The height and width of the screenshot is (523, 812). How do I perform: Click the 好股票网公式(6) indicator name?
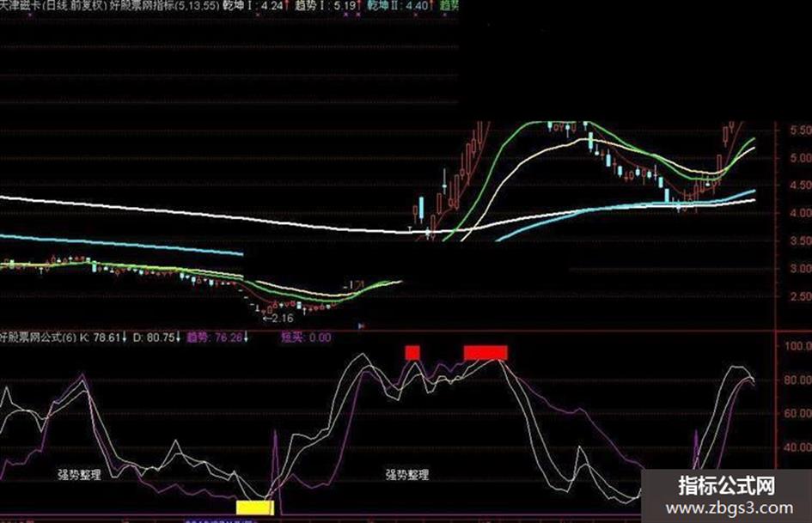pyautogui.click(x=39, y=338)
